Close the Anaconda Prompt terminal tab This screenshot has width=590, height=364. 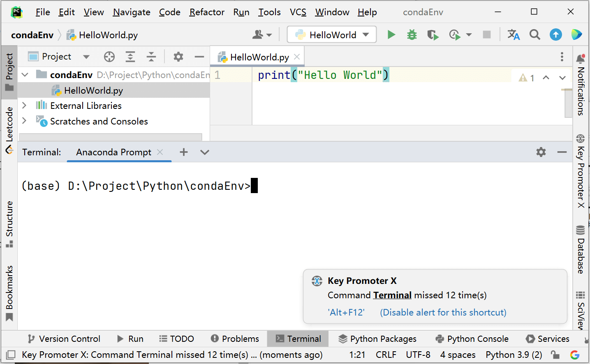(160, 152)
